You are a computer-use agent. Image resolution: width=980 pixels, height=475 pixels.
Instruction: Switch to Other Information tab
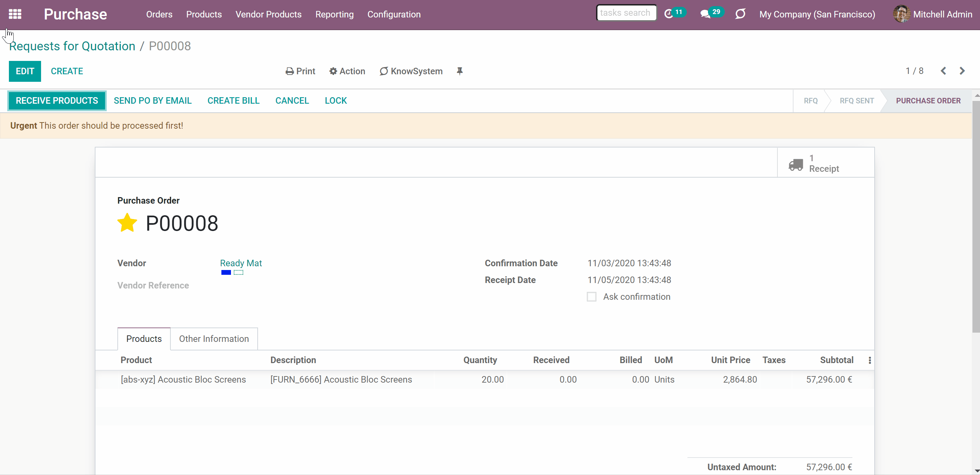(214, 339)
